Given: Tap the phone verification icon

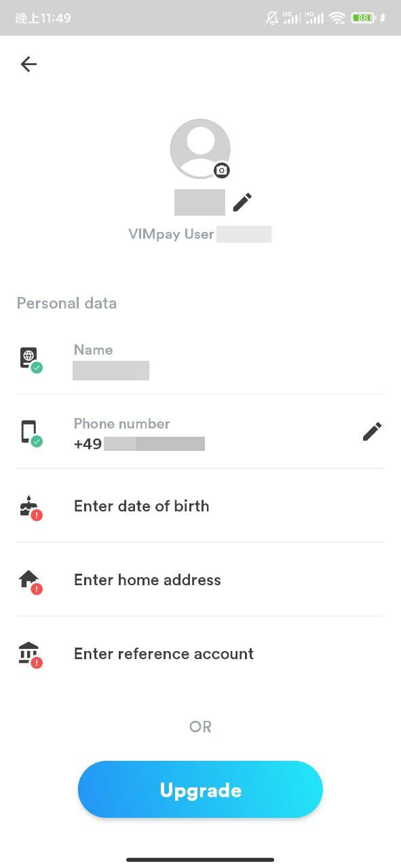Looking at the screenshot, I should [31, 433].
